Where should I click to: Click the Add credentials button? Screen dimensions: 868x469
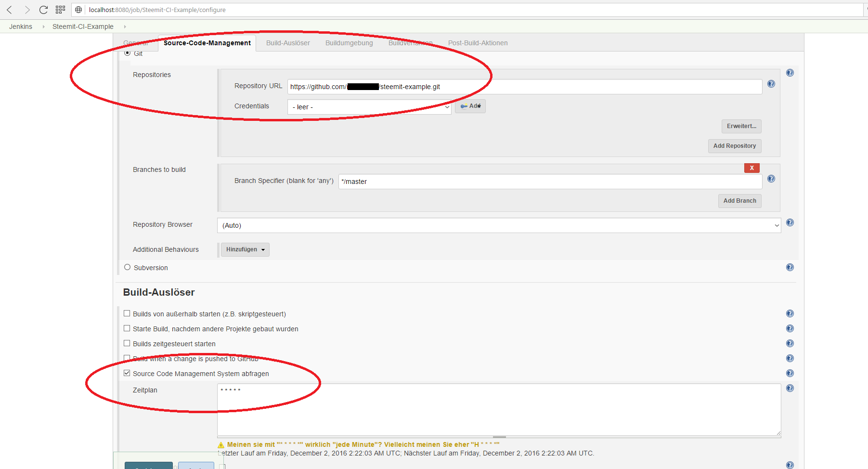click(470, 106)
